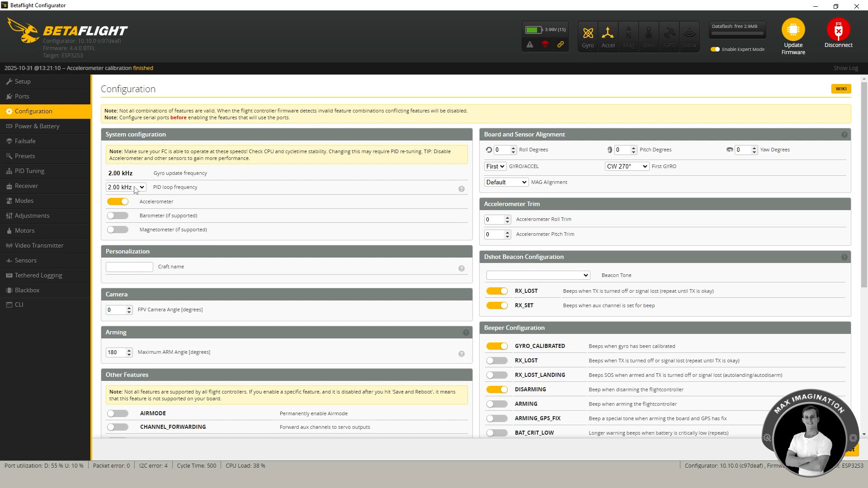
Task: Click the Craft name input field
Action: coord(129,267)
